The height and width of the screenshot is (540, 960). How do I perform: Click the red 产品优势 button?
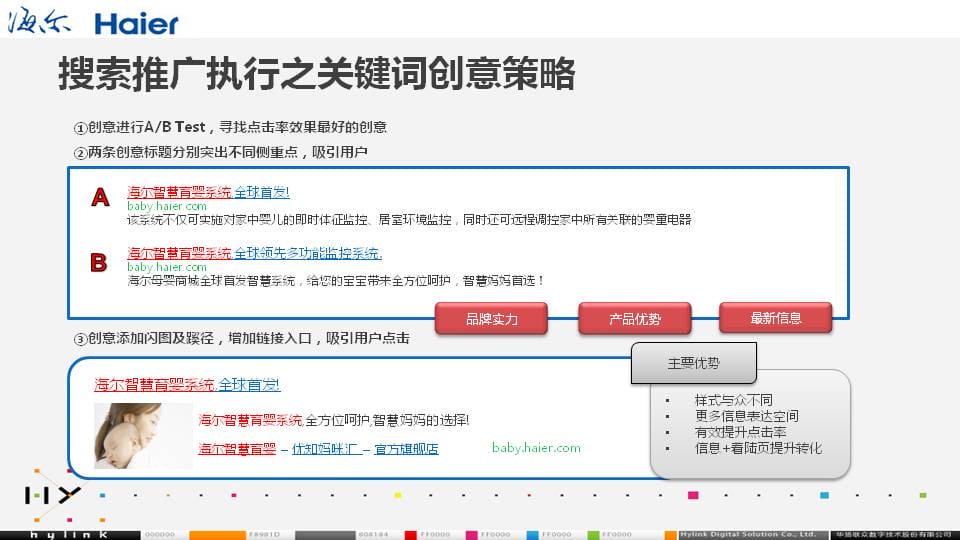coord(635,318)
